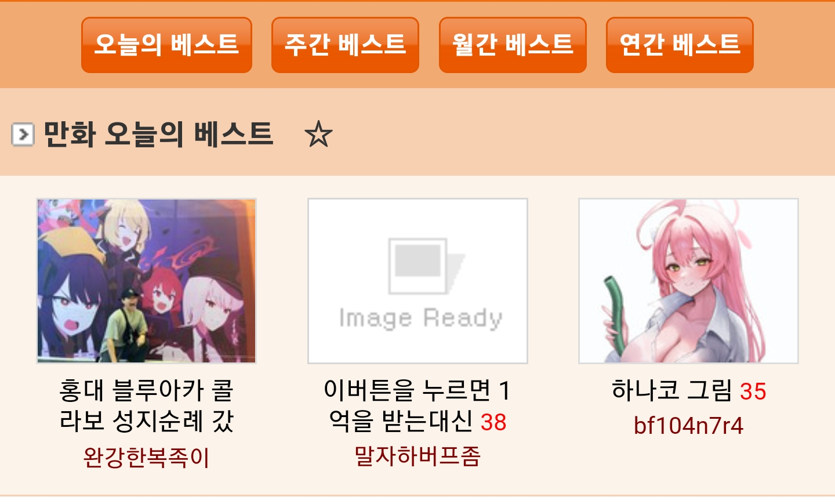Go to the 연간 베스트 tab
Screen dimensions: 835x504
tap(680, 45)
